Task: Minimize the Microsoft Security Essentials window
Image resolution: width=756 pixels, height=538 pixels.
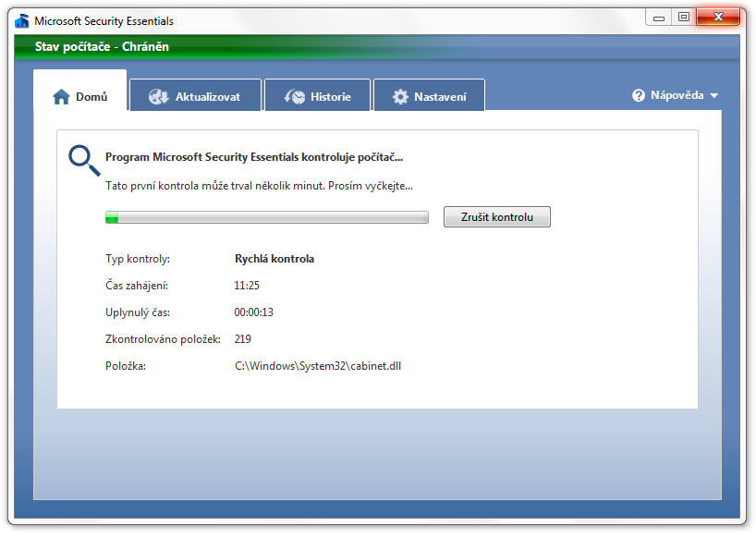Action: 659,18
